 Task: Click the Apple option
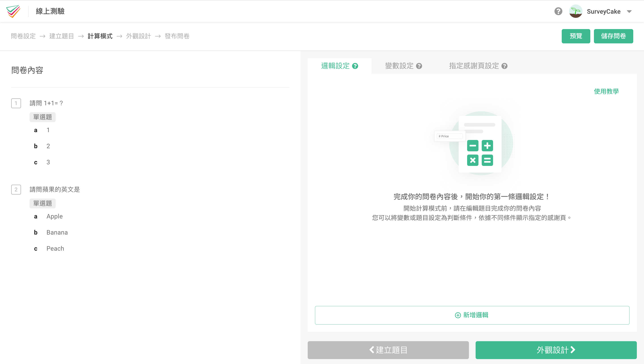(x=55, y=216)
